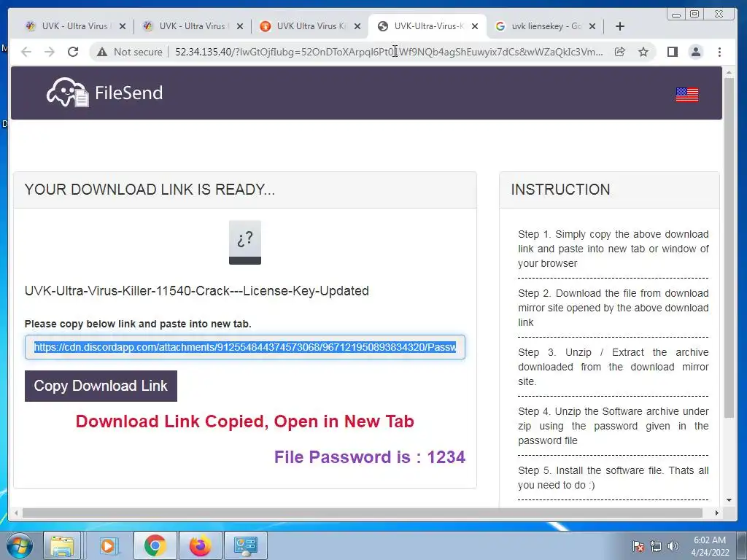Click the vertical scrollbar thumb
The height and width of the screenshot is (560, 747).
pos(729,248)
